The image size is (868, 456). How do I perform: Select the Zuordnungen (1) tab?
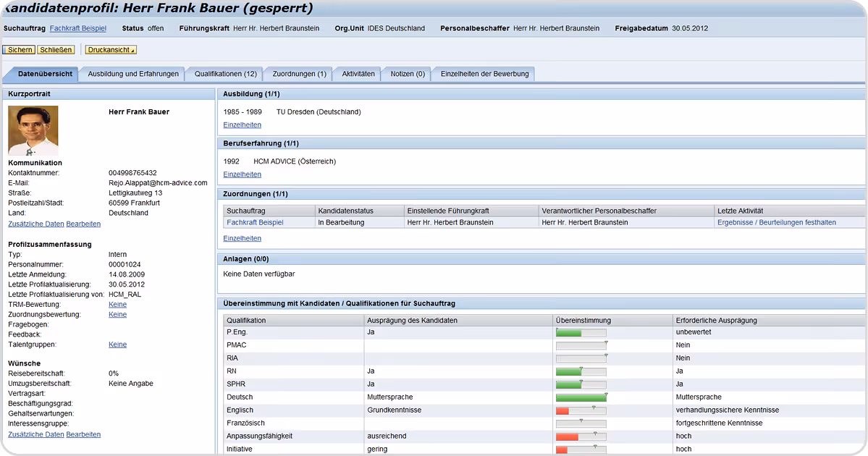[x=300, y=74]
